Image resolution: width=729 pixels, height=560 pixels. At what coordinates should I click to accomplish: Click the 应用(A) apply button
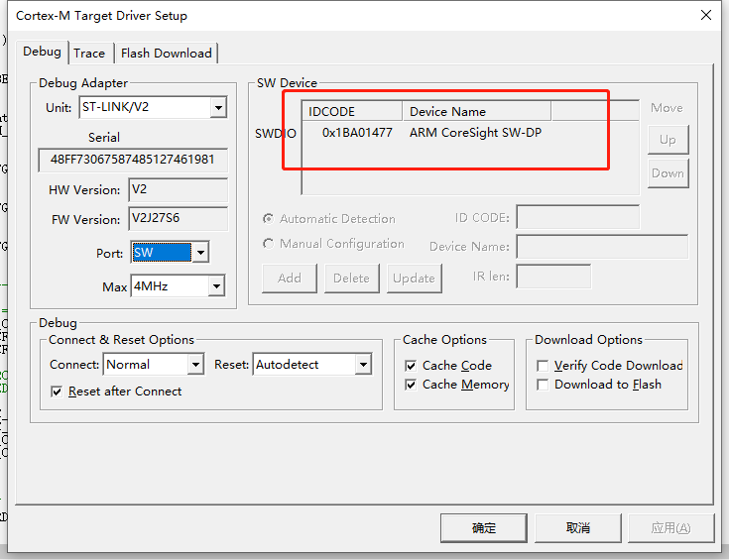click(670, 528)
